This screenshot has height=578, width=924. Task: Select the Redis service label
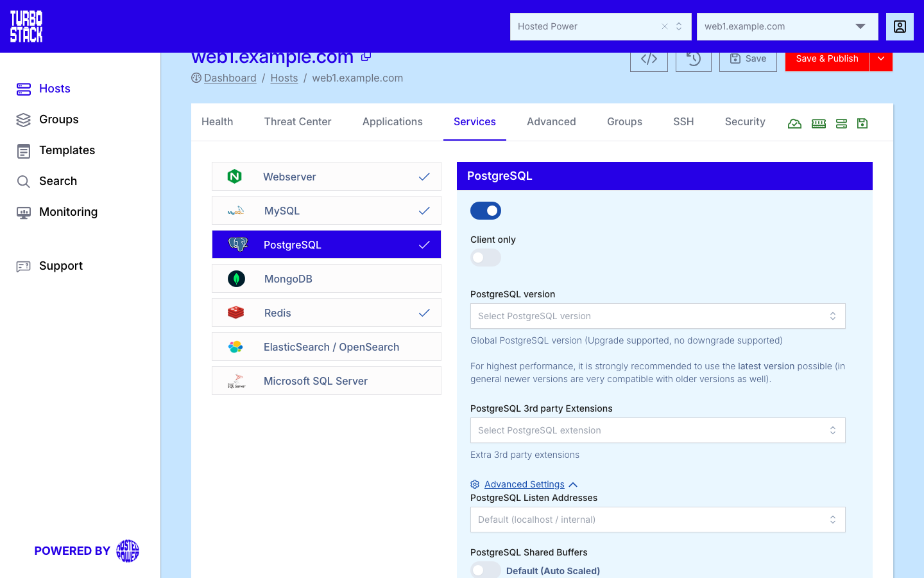278,313
